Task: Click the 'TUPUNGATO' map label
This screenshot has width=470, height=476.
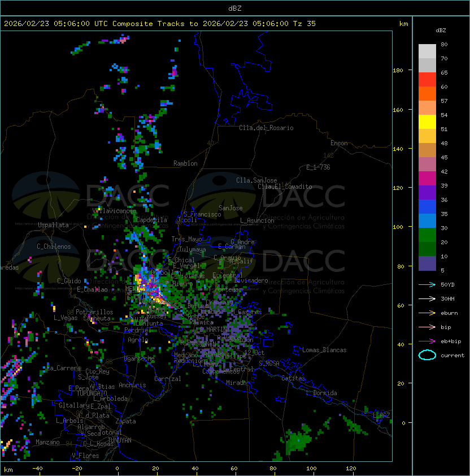Action: tap(92, 393)
